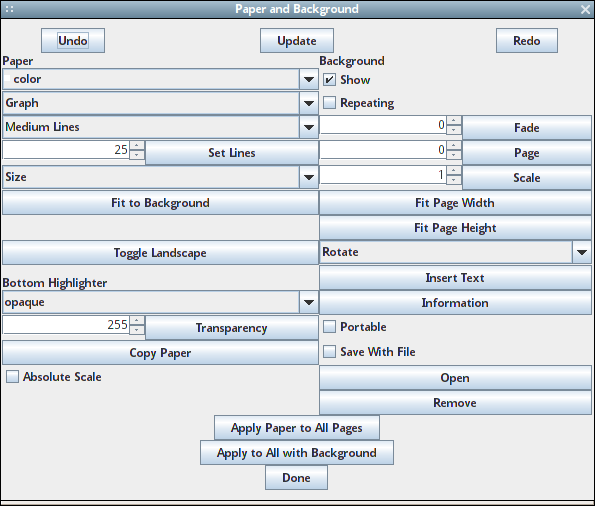Decrease the Fade value with down arrow
This screenshot has height=506, width=595.
[x=453, y=130]
